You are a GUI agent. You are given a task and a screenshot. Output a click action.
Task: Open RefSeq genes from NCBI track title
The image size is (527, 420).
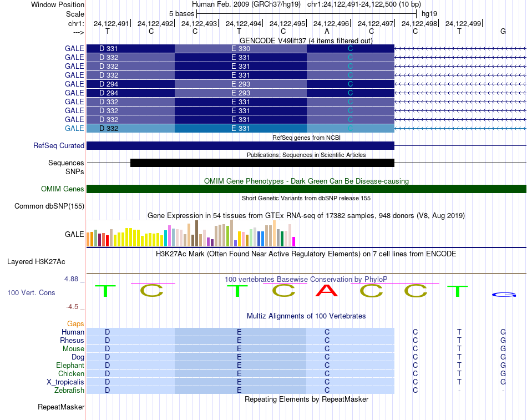coord(307,138)
